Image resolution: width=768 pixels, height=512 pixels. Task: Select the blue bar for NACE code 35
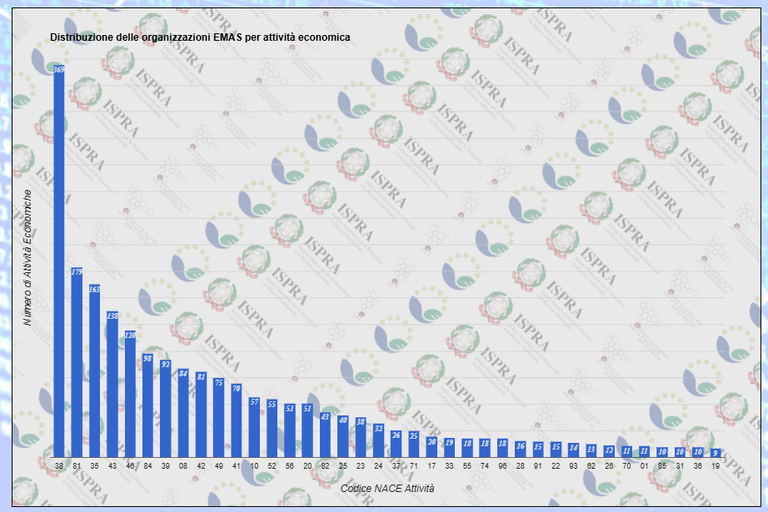click(95, 370)
